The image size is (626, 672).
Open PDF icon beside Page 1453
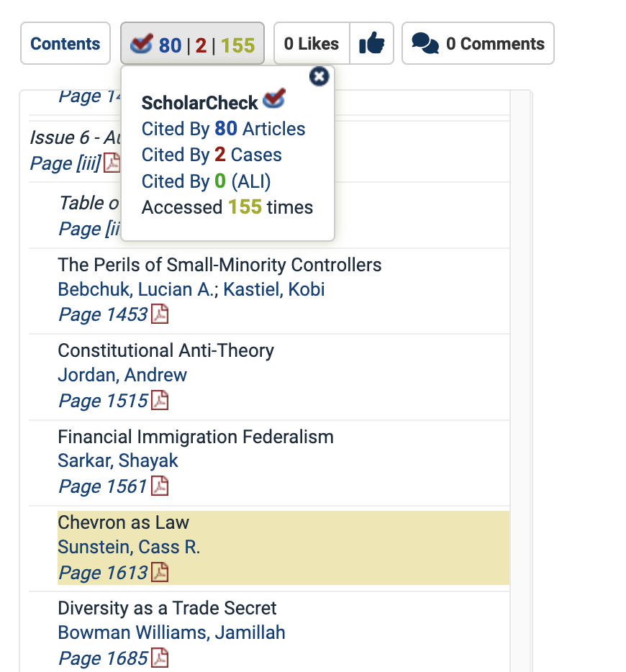click(160, 314)
